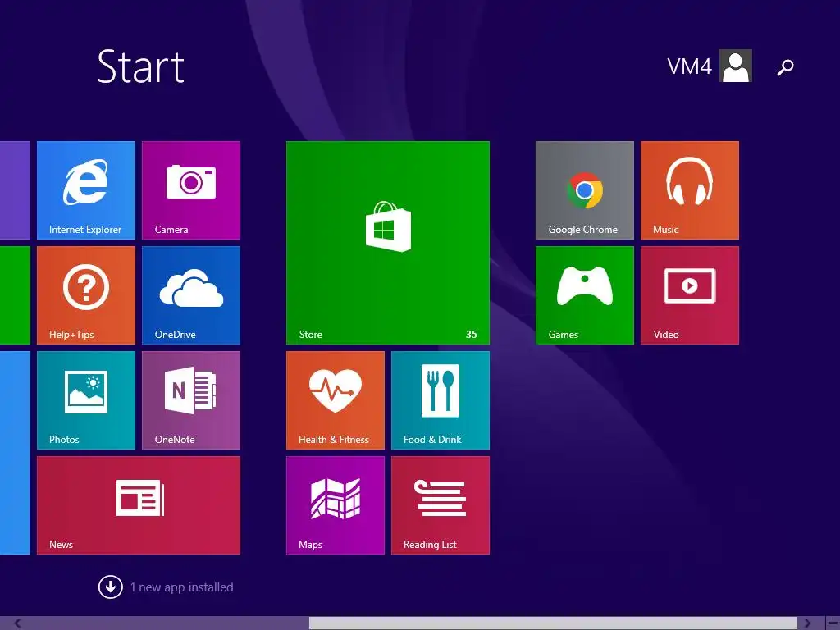Click the down arrow to show all apps
This screenshot has width=840, height=630.
click(111, 587)
